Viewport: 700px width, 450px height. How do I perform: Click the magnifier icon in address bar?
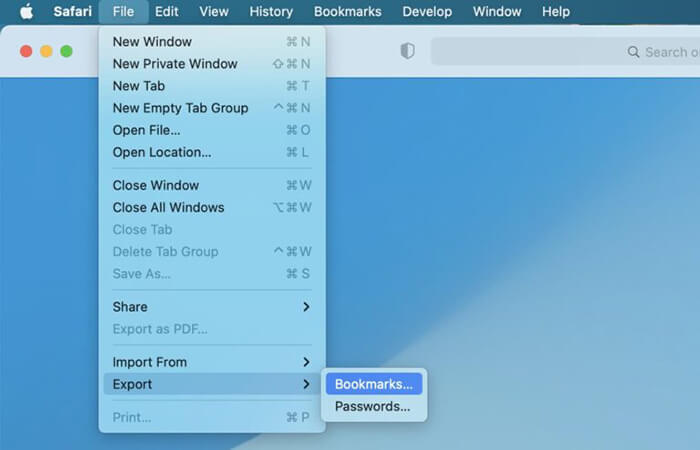point(633,52)
